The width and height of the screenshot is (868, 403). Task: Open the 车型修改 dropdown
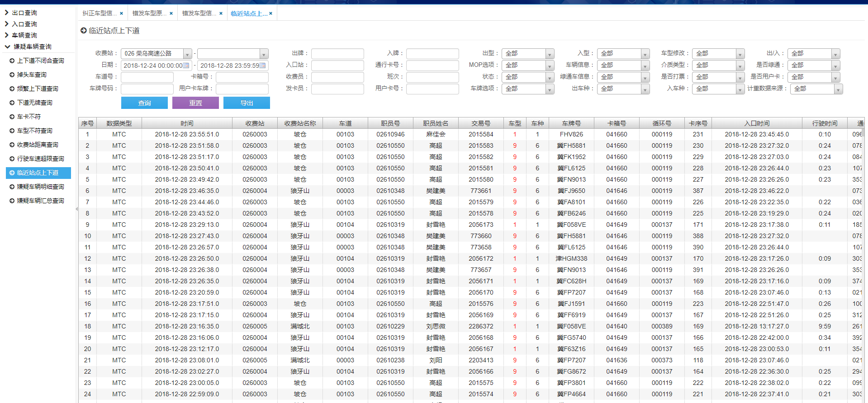(x=740, y=54)
